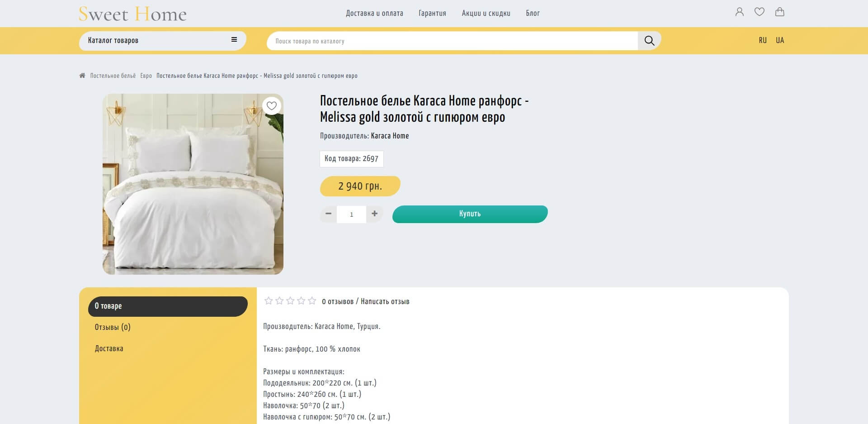This screenshot has width=868, height=424.
Task: Click the hamburger icon in catalog bar
Action: pos(234,40)
